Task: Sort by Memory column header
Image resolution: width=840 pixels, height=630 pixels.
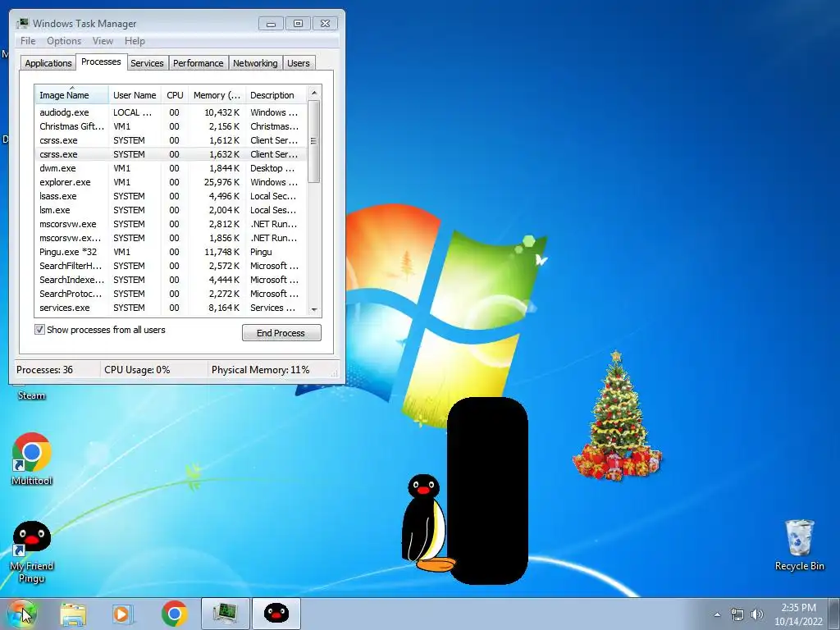Action: pos(217,95)
